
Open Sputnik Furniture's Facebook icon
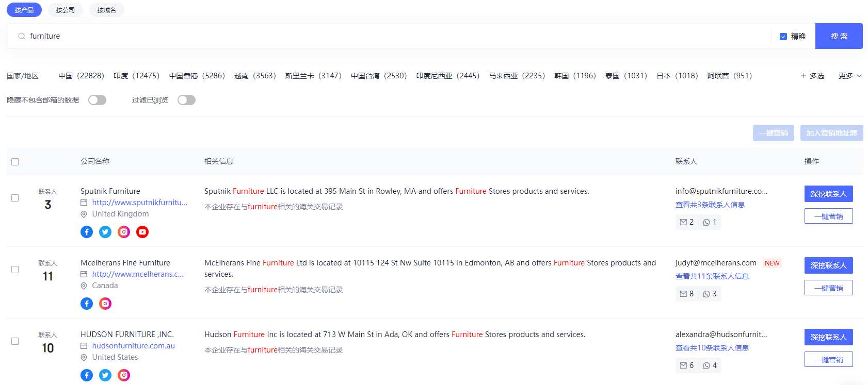(x=87, y=232)
